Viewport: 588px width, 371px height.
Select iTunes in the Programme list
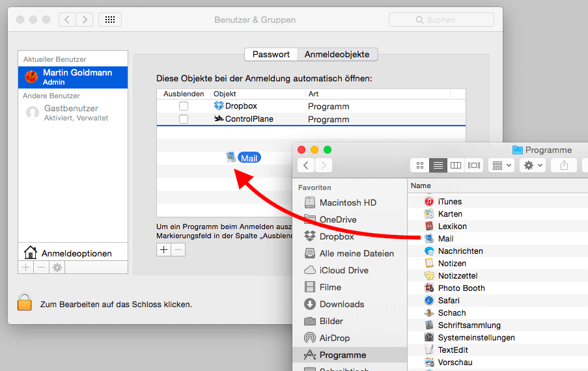coord(497,202)
